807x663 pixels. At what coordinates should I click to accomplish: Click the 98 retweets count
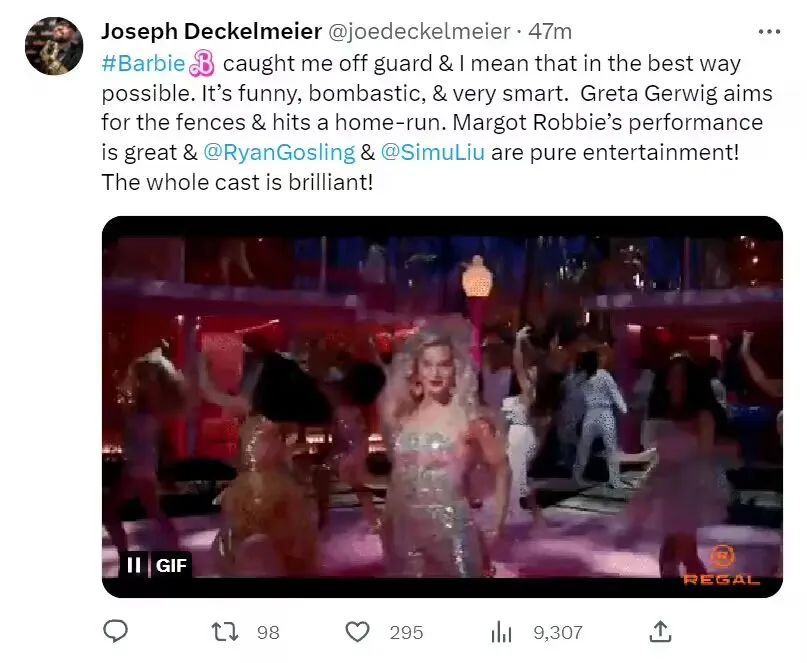pos(267,633)
